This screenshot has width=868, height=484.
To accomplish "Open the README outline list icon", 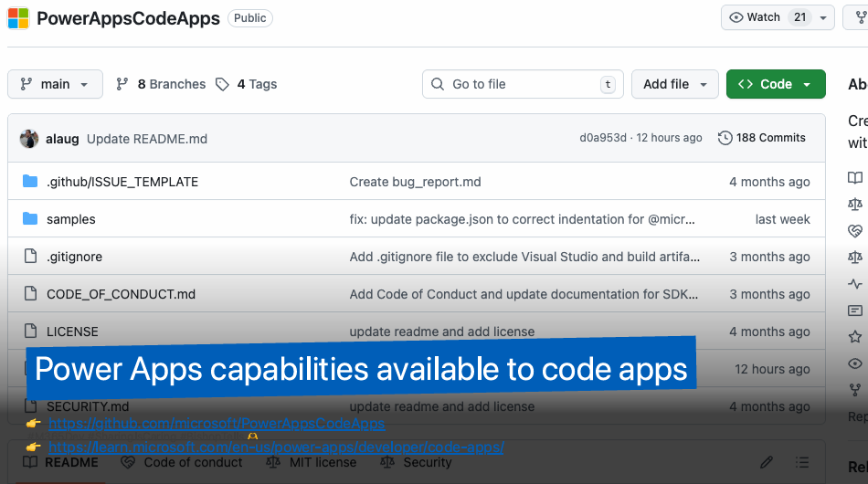I will pyautogui.click(x=802, y=462).
